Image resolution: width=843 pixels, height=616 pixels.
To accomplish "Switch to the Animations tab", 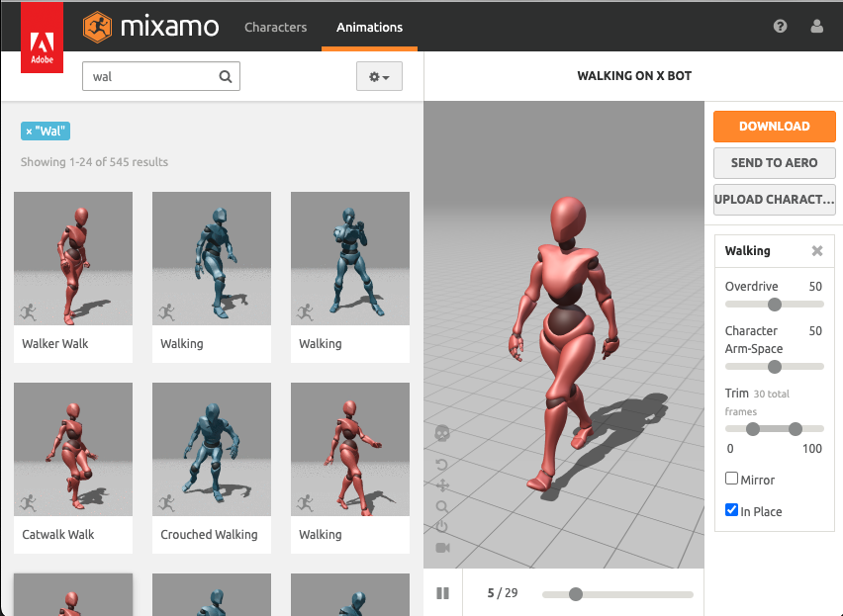I will tap(369, 27).
